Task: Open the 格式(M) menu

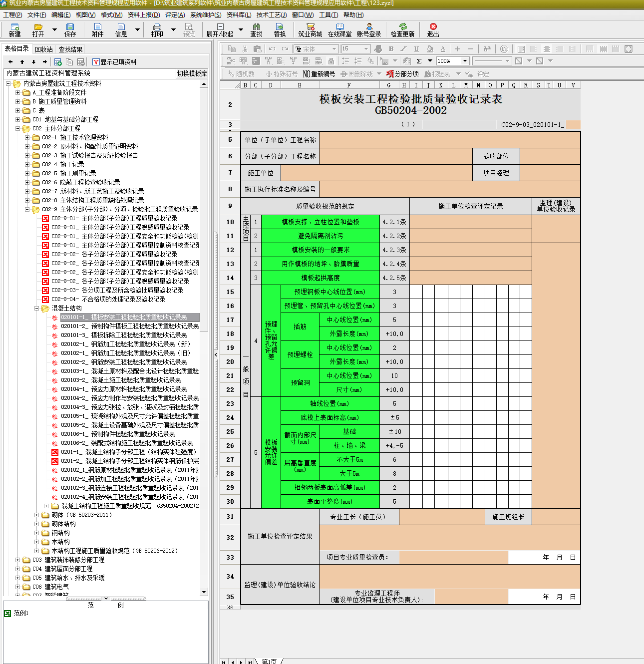Action: click(111, 15)
